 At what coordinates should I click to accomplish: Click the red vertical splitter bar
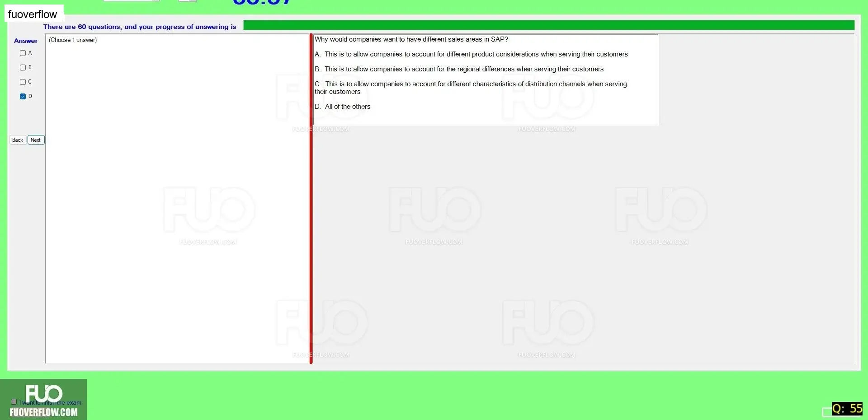point(311,199)
